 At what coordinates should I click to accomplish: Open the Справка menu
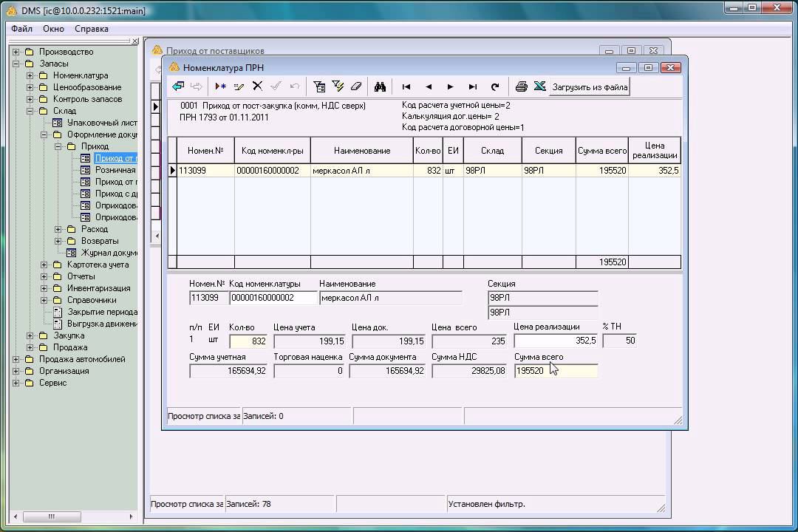click(x=92, y=29)
